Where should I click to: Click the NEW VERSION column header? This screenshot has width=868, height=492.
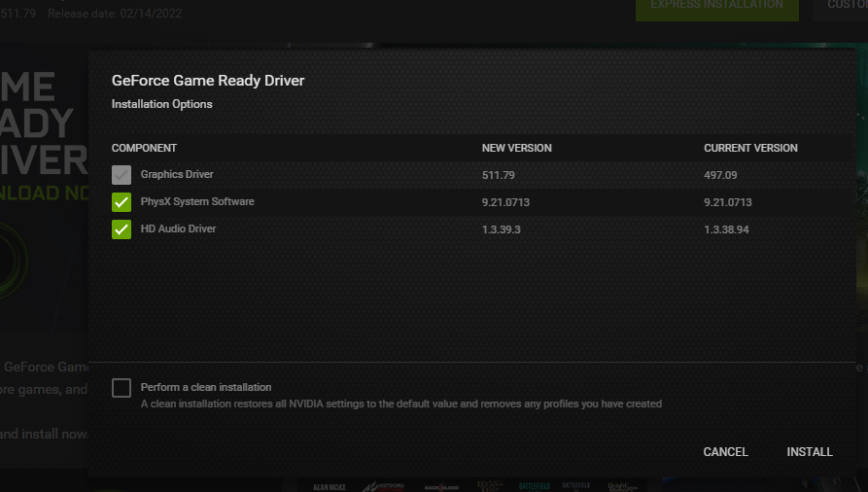click(x=516, y=148)
